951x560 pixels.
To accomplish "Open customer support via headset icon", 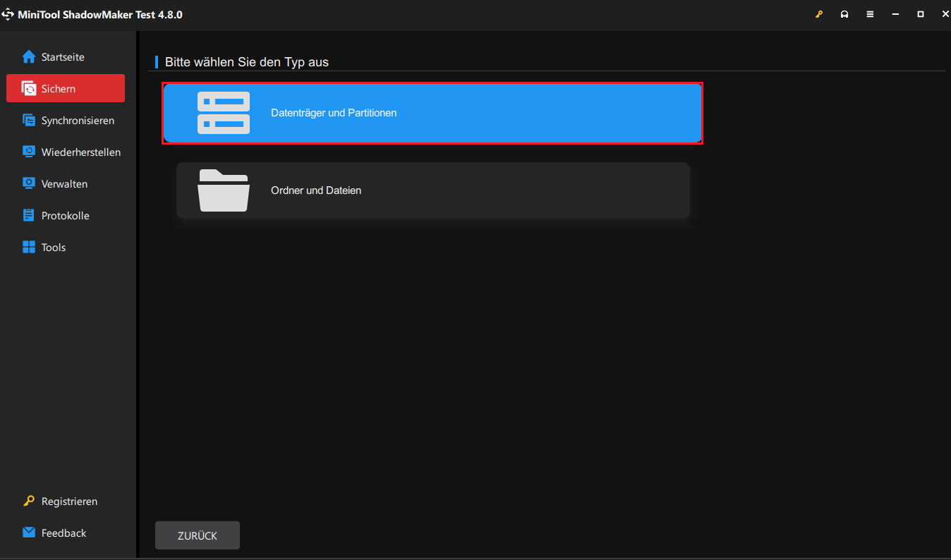I will [x=844, y=13].
